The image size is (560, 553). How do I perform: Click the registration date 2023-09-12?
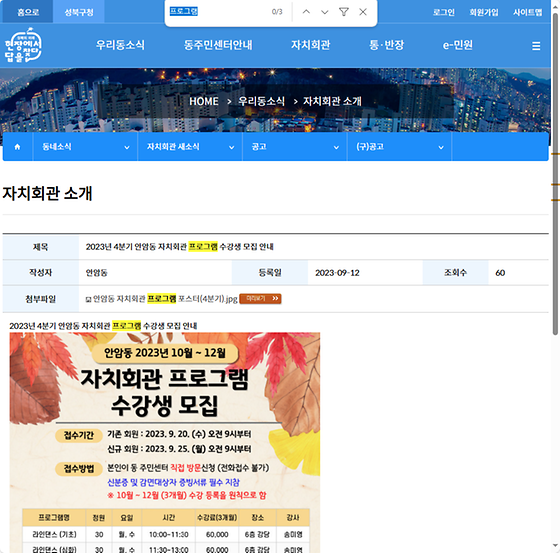(x=337, y=273)
